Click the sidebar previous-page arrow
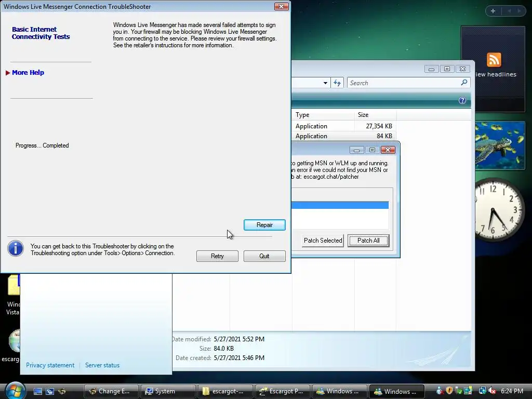The height and width of the screenshot is (399, 532). [509, 11]
